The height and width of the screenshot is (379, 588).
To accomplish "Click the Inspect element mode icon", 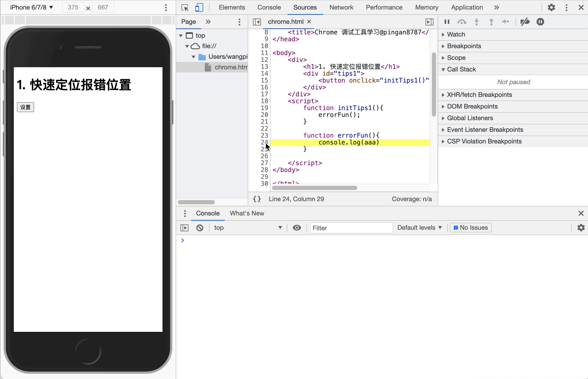I will tap(185, 7).
